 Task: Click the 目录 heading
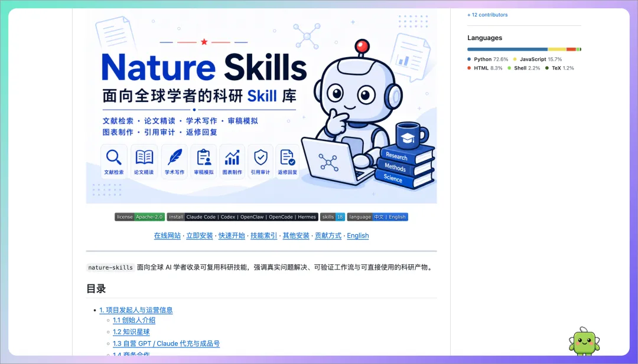(x=96, y=289)
